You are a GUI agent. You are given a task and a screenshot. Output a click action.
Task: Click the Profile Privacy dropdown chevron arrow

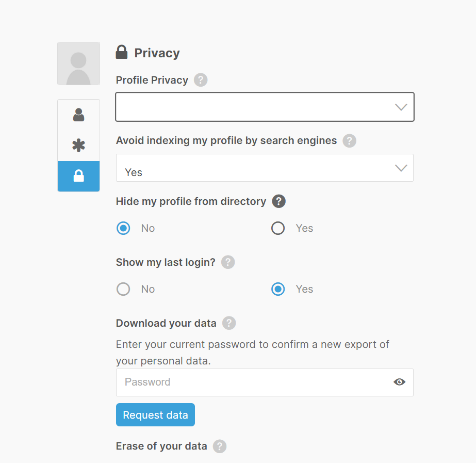(x=401, y=107)
